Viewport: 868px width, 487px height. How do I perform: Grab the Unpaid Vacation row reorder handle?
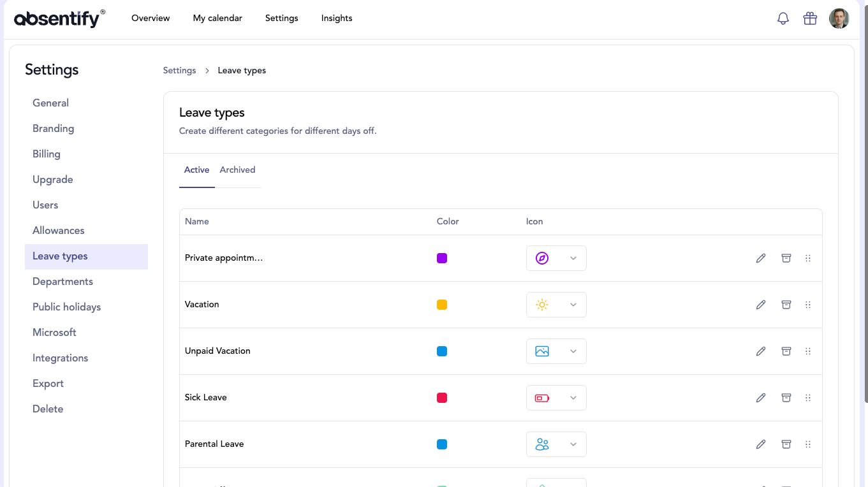click(x=808, y=351)
